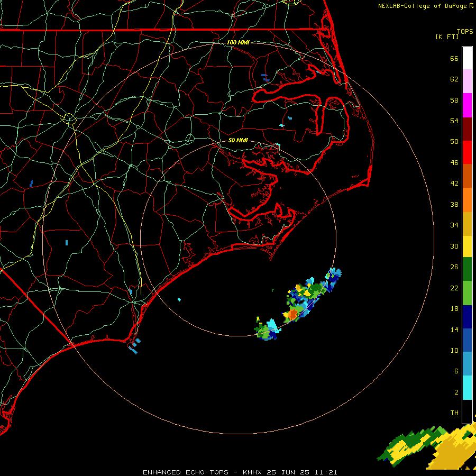Image resolution: width=476 pixels, height=476 pixels.
Task: Click the "30" legend value
Action: [454, 246]
